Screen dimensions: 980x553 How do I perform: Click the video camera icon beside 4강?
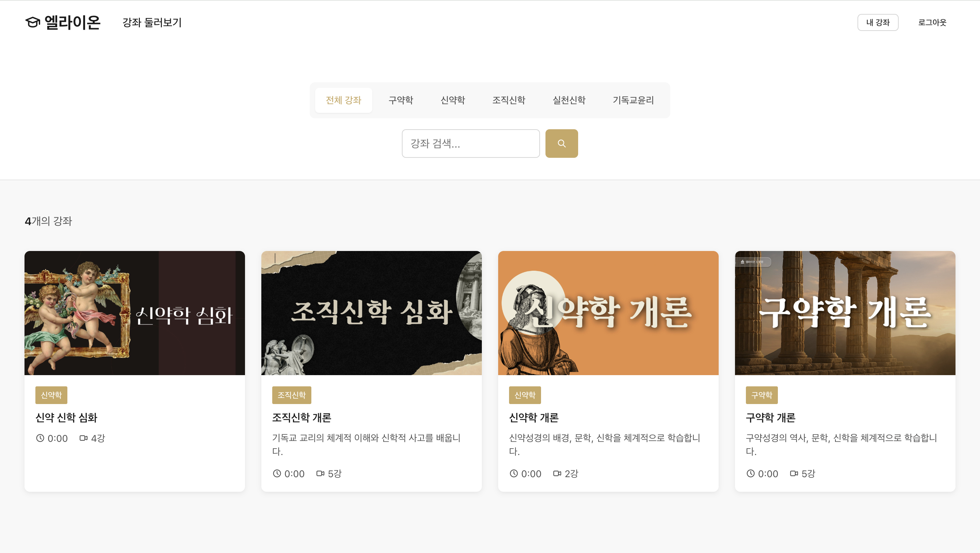tap(83, 438)
